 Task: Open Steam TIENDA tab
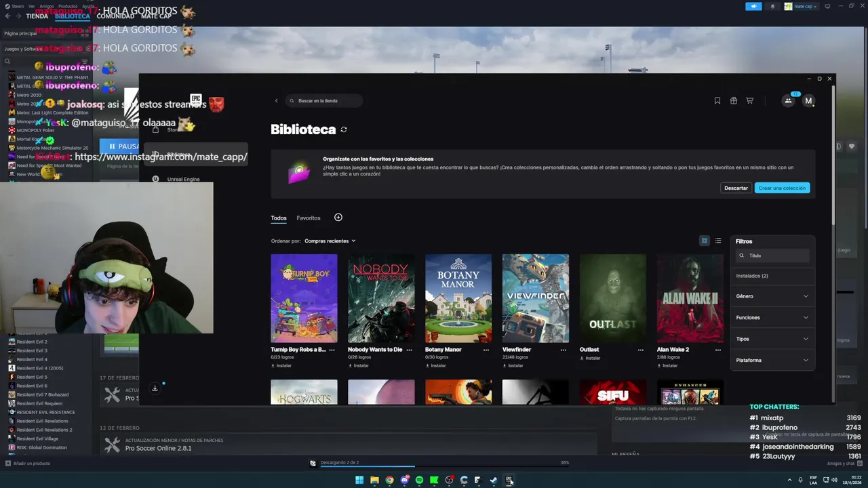click(x=37, y=16)
